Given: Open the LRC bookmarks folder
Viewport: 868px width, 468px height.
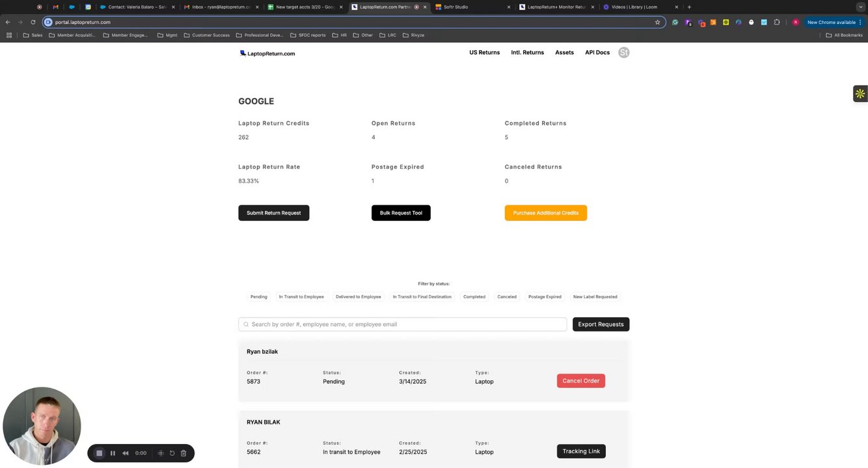Looking at the screenshot, I should coord(388,35).
